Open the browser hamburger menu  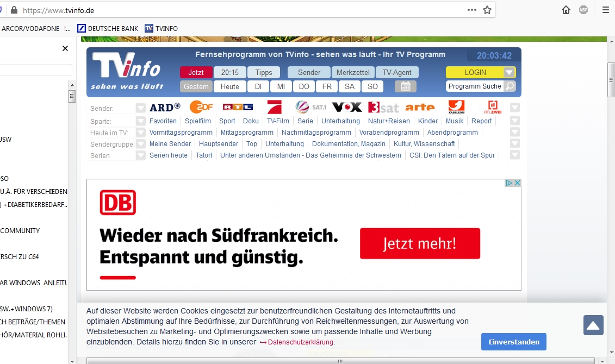[606, 10]
